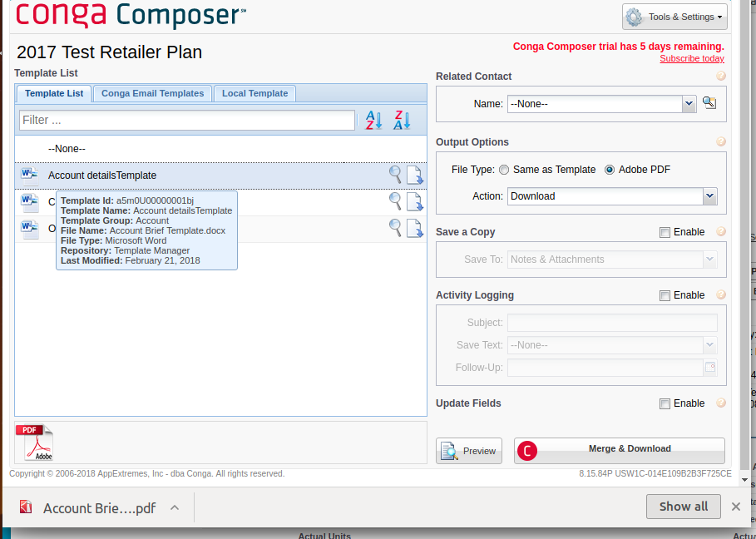Click the Subscribe today link
The height and width of the screenshot is (539, 756).
click(x=691, y=58)
